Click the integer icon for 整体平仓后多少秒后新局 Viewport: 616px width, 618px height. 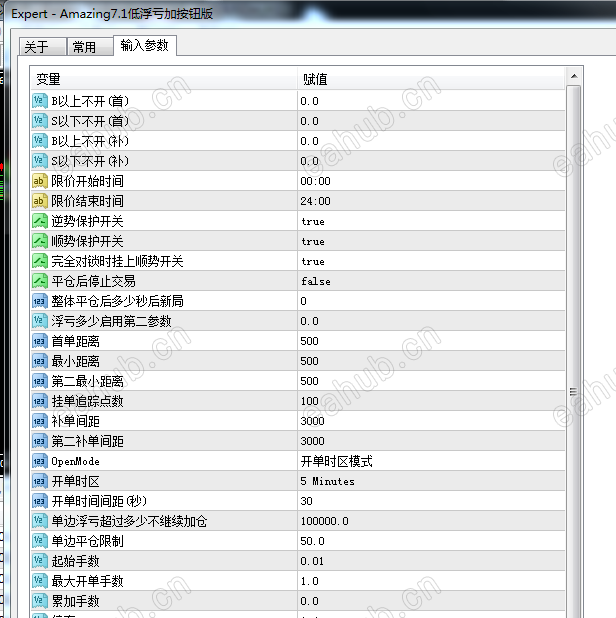pyautogui.click(x=39, y=301)
